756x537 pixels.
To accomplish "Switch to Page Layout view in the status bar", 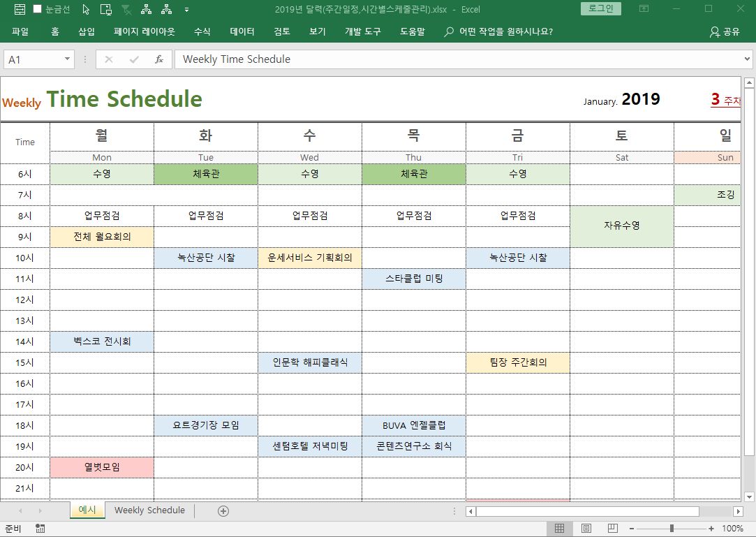I will 586,529.
